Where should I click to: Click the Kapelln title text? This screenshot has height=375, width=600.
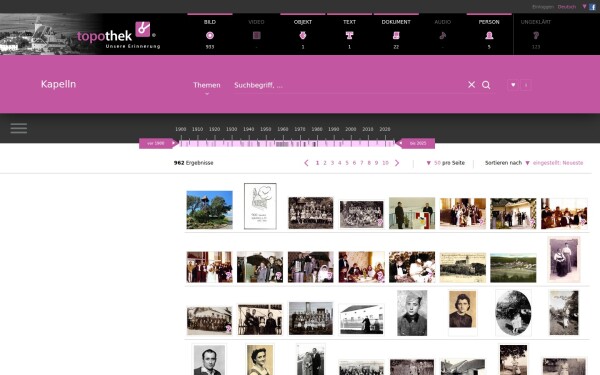point(58,84)
